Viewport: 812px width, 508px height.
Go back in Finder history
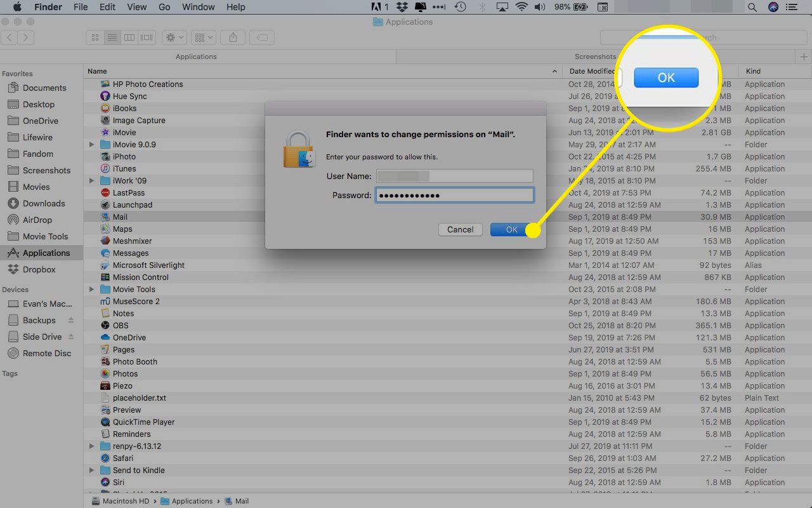(10, 37)
